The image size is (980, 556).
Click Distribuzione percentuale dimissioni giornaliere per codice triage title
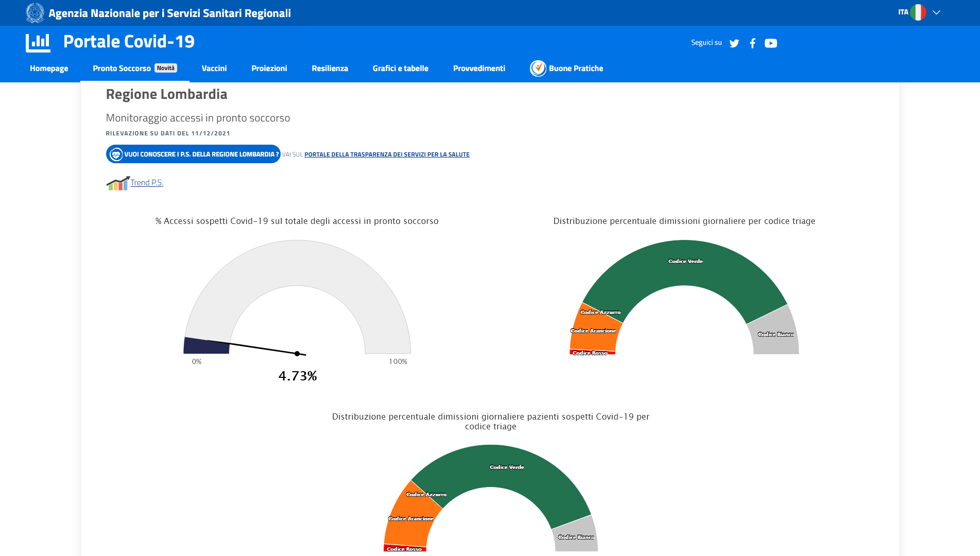[684, 221]
